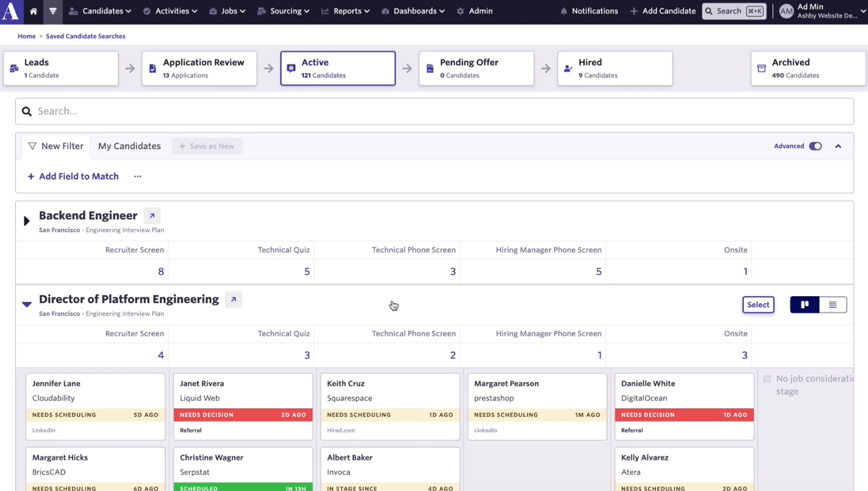The width and height of the screenshot is (868, 491).
Task: Open Janet Rivera candidate card
Action: (x=243, y=406)
